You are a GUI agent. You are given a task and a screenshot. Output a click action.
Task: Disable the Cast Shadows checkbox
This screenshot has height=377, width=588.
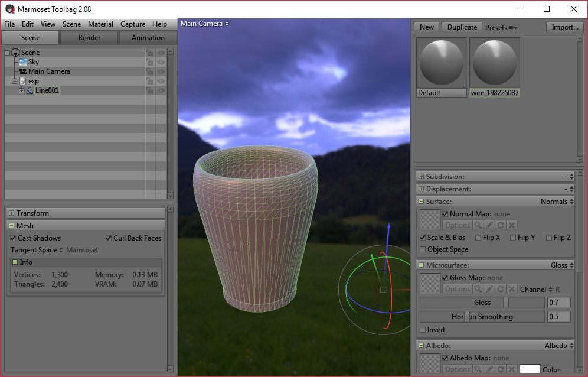point(13,238)
